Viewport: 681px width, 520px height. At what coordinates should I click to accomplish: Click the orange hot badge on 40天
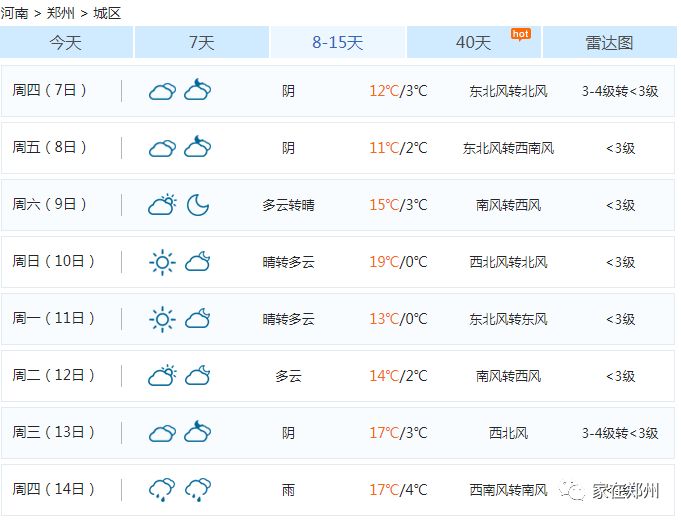click(x=520, y=34)
